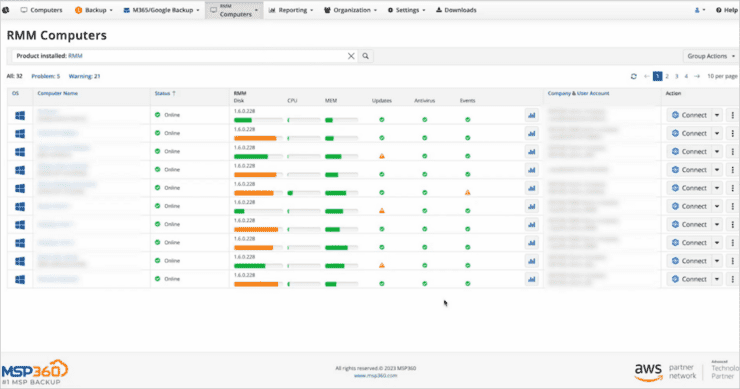The image size is (740, 389).
Task: Go to previous page arrow
Action: [x=647, y=76]
